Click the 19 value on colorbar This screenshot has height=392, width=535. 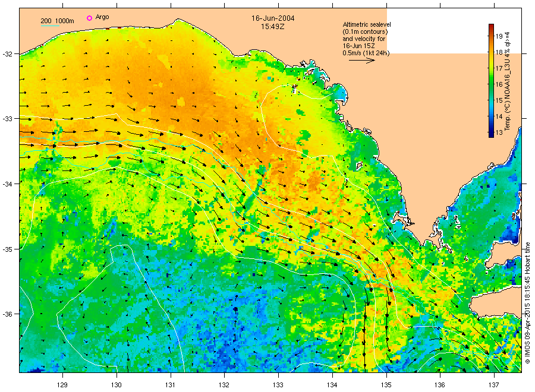[499, 36]
